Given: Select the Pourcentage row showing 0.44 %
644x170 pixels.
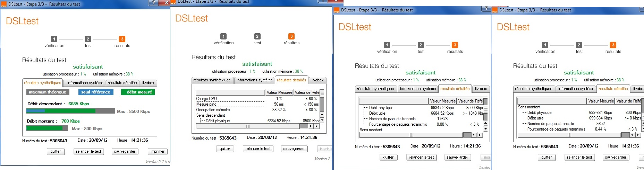Looking at the screenshot, I should pos(556,129).
